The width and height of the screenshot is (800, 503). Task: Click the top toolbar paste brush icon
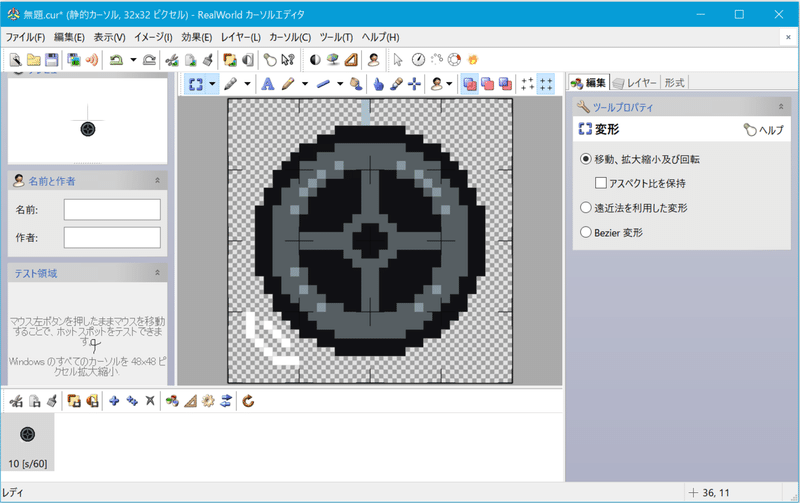tap(208, 60)
